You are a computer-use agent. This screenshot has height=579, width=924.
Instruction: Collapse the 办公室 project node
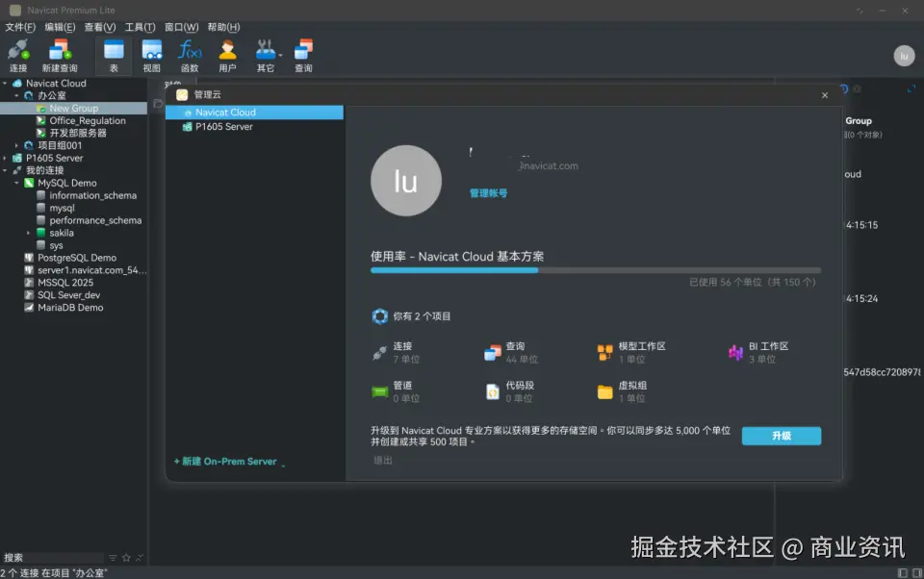click(16, 96)
